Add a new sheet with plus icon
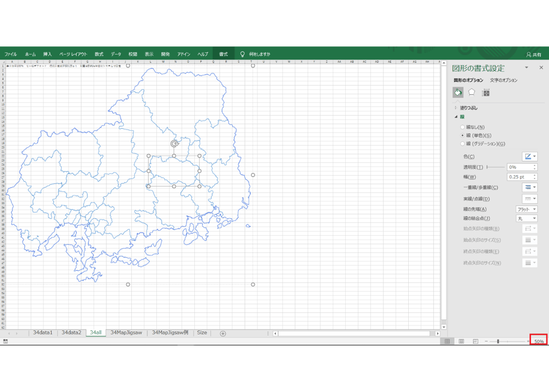The height and width of the screenshot is (392, 549). (223, 334)
